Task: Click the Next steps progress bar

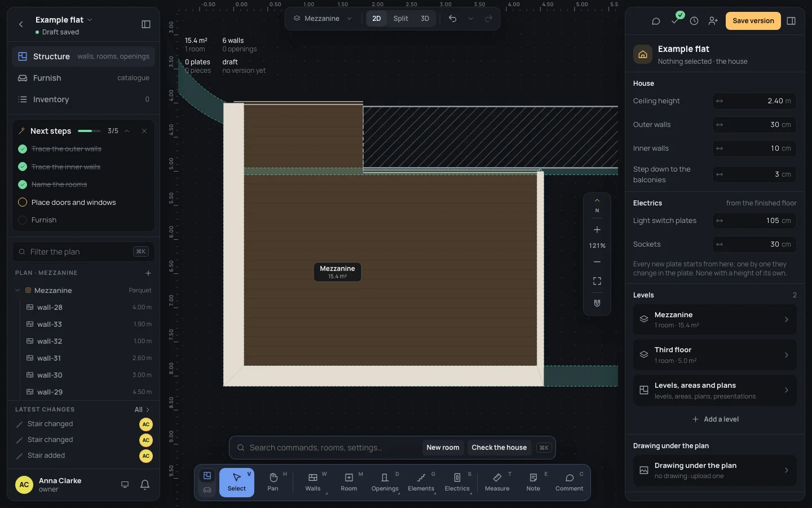Action: pos(89,131)
